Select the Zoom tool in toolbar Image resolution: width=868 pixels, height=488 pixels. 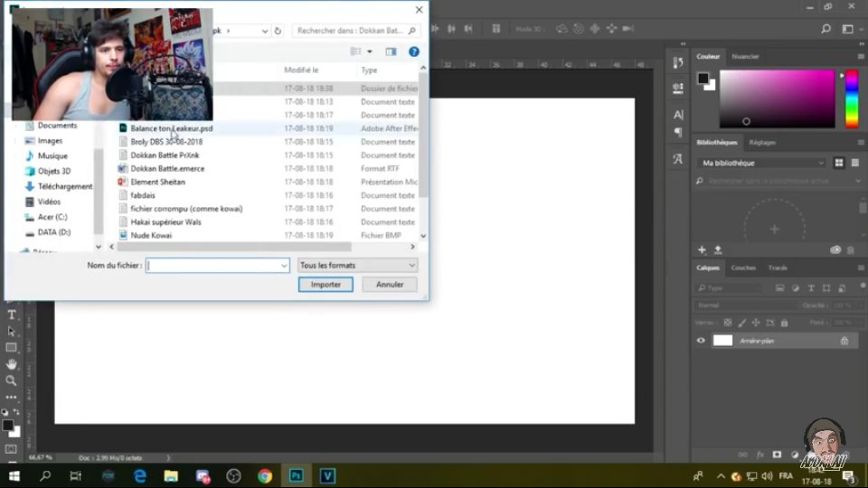tap(11, 380)
